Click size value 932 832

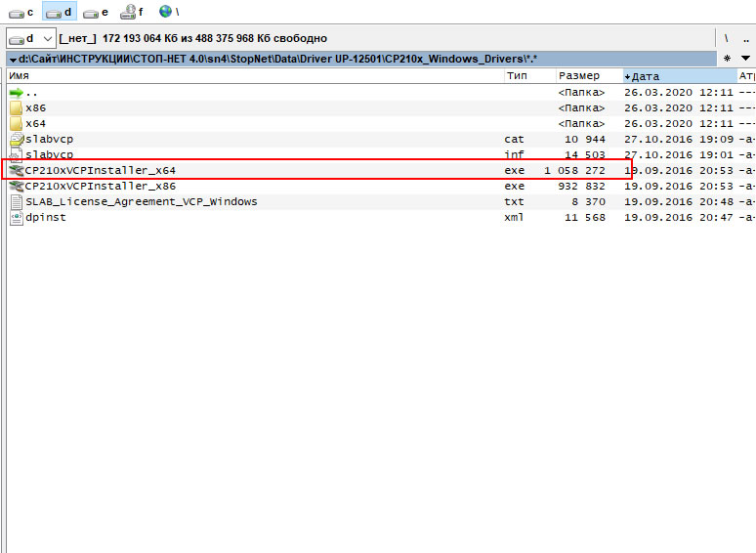581,186
